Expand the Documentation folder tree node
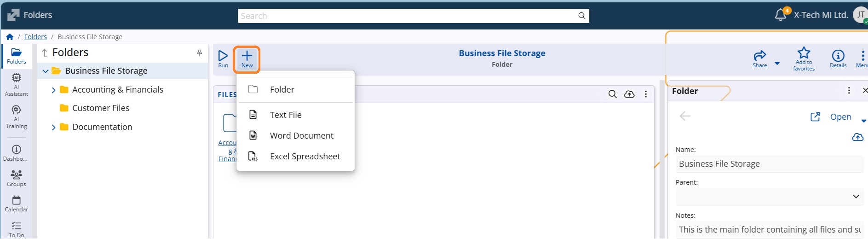Screen dimensions: 868x239 click(x=53, y=127)
